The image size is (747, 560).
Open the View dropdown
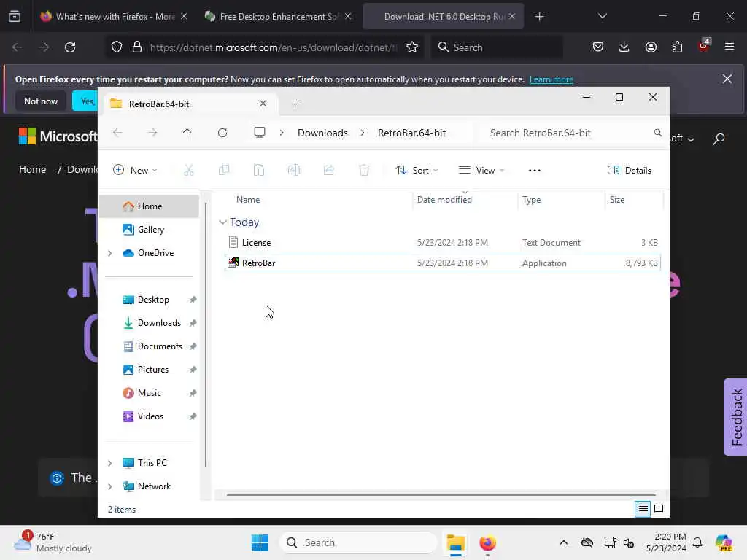[481, 170]
